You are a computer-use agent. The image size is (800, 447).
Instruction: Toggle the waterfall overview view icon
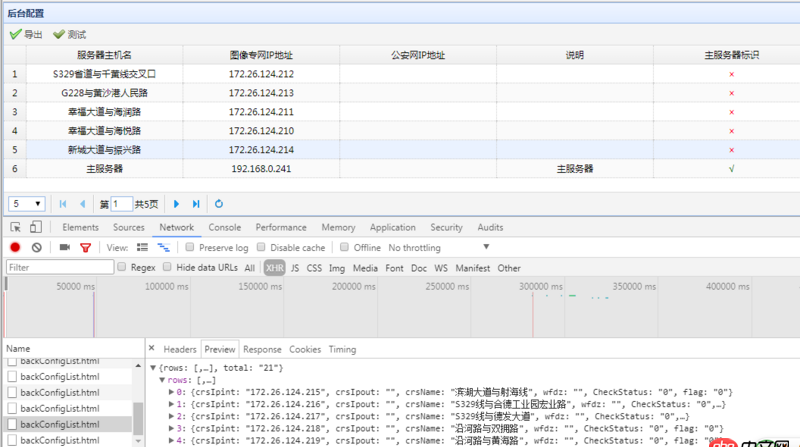click(163, 247)
